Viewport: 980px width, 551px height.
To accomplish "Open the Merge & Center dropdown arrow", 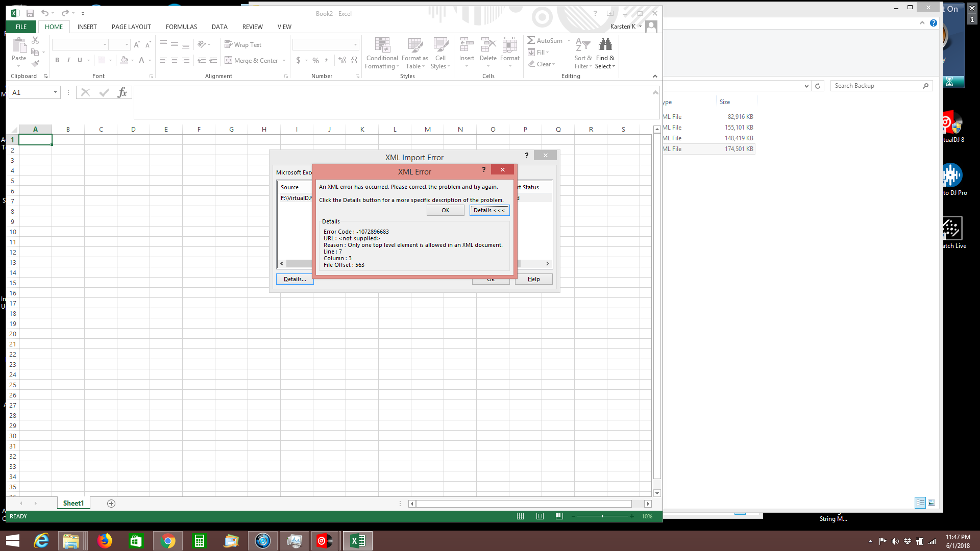I will (284, 61).
